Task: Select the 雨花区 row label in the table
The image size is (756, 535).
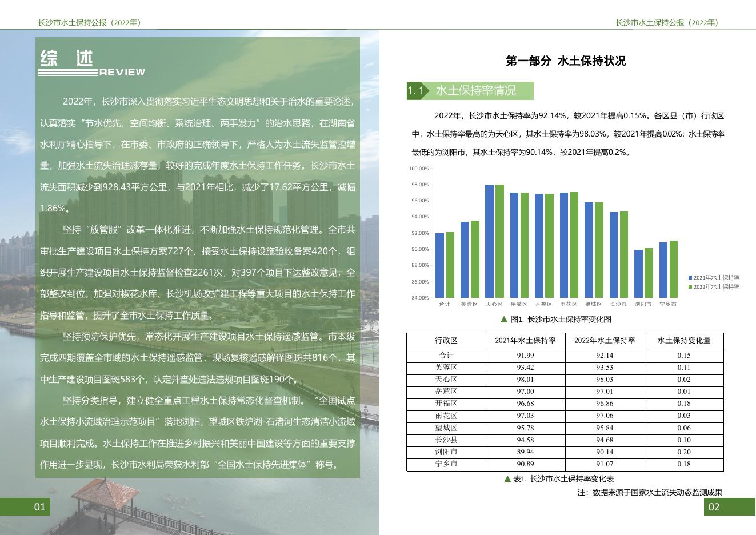Action: point(446,416)
